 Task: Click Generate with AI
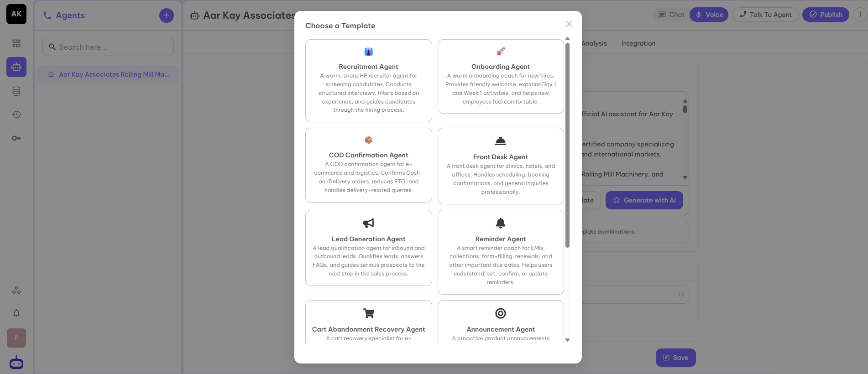[644, 200]
